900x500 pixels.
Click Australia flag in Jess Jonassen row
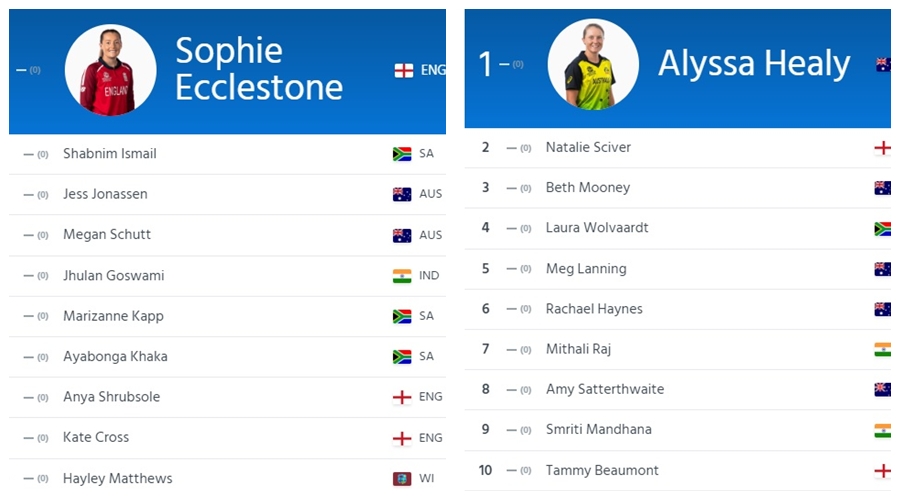[x=402, y=194]
